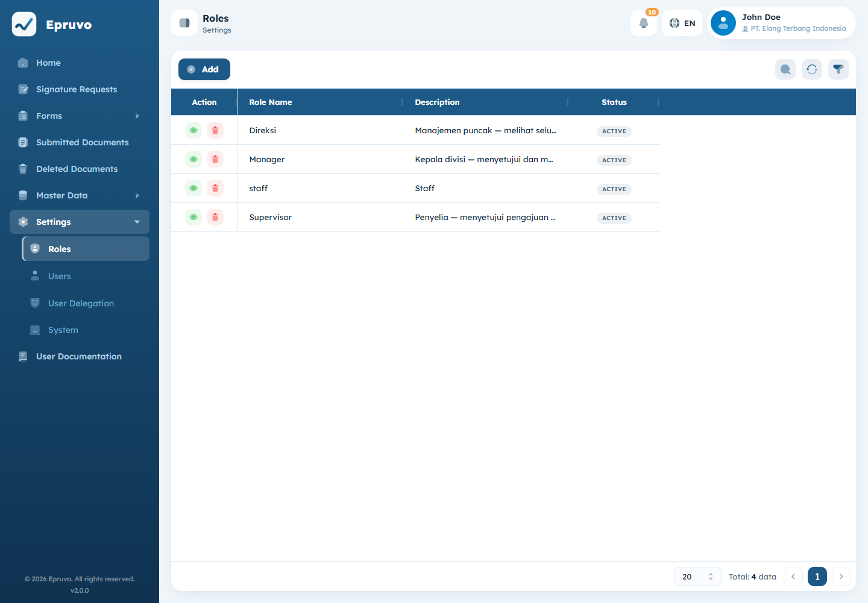This screenshot has width=868, height=603.
Task: Open Signature Requests in sidebar
Action: (80, 89)
